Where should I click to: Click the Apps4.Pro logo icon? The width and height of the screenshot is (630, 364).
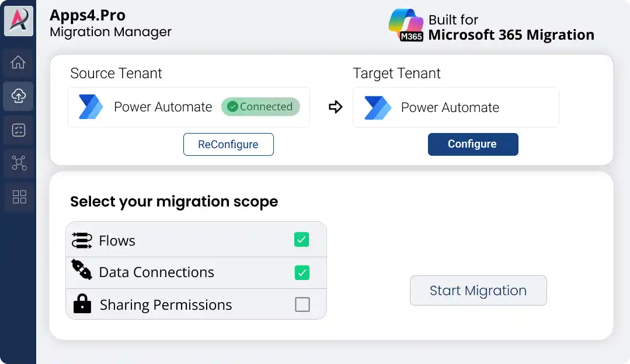(19, 20)
